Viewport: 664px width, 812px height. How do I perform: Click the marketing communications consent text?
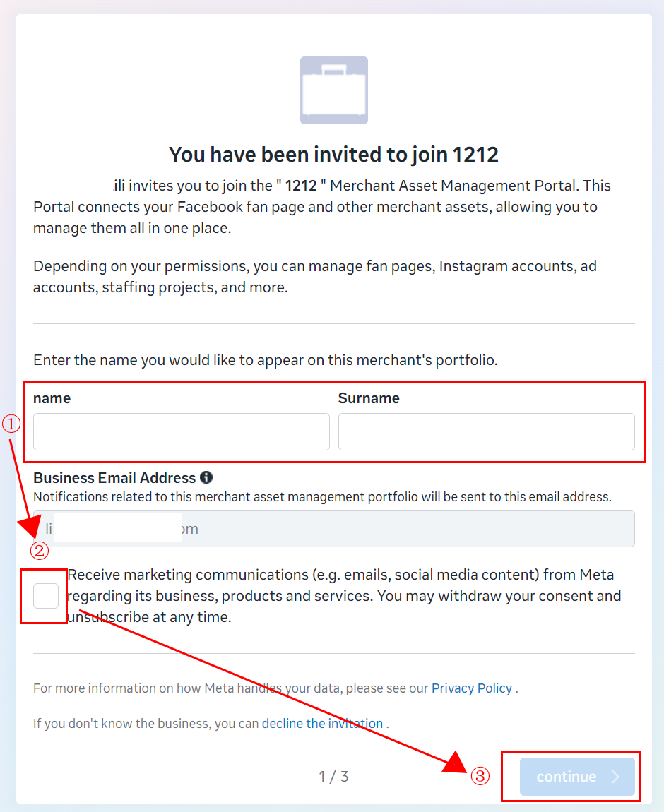click(344, 595)
